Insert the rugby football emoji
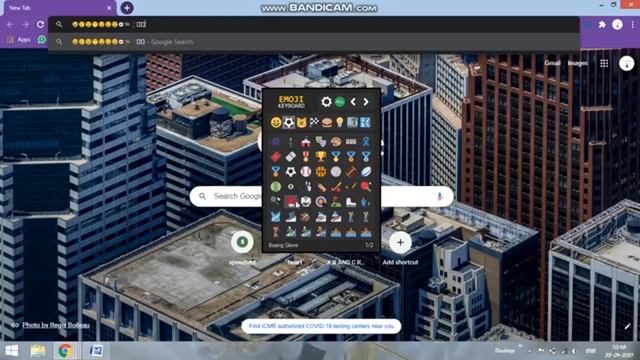This screenshot has height=360, width=640. click(366, 171)
